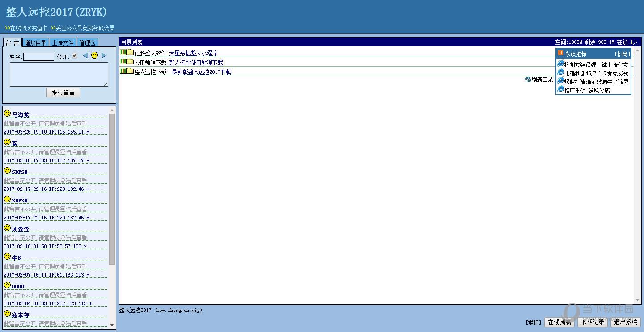Click IE icon beside 爆款打造演示破洞牛仔裤男
The width and height of the screenshot is (644, 332).
[561, 81]
